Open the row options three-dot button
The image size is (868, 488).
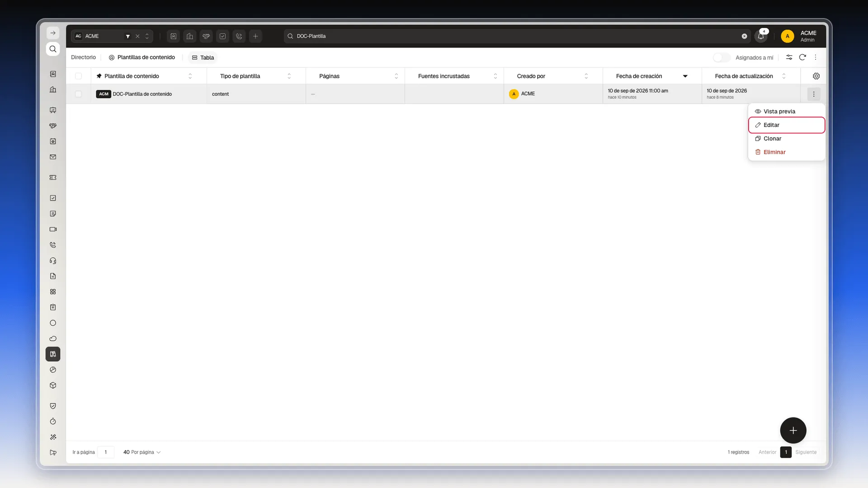click(814, 94)
